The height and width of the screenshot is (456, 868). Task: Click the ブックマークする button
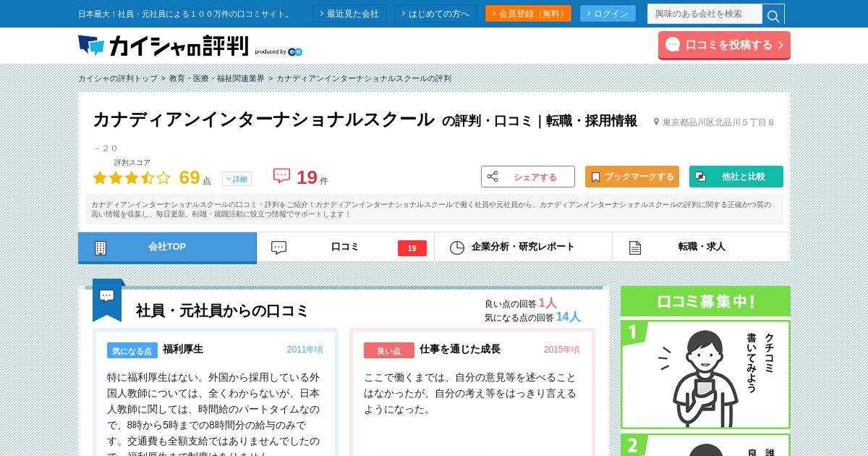(x=632, y=177)
